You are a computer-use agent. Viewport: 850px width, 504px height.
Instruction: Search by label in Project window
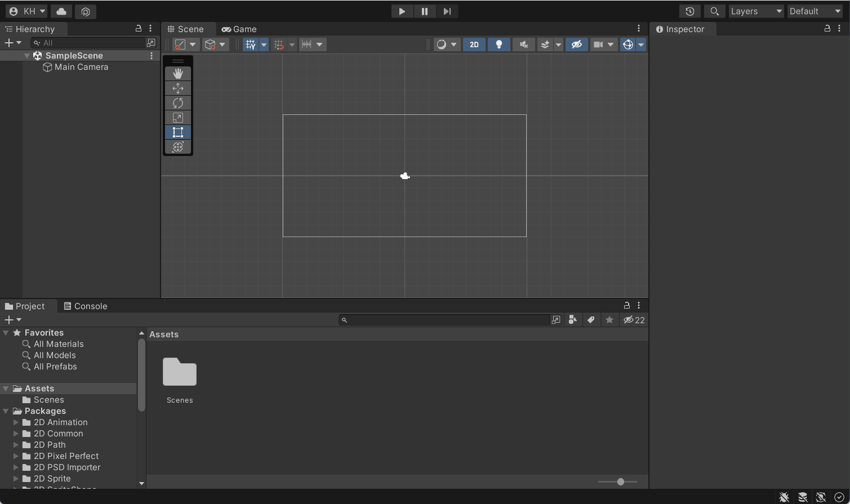[591, 320]
